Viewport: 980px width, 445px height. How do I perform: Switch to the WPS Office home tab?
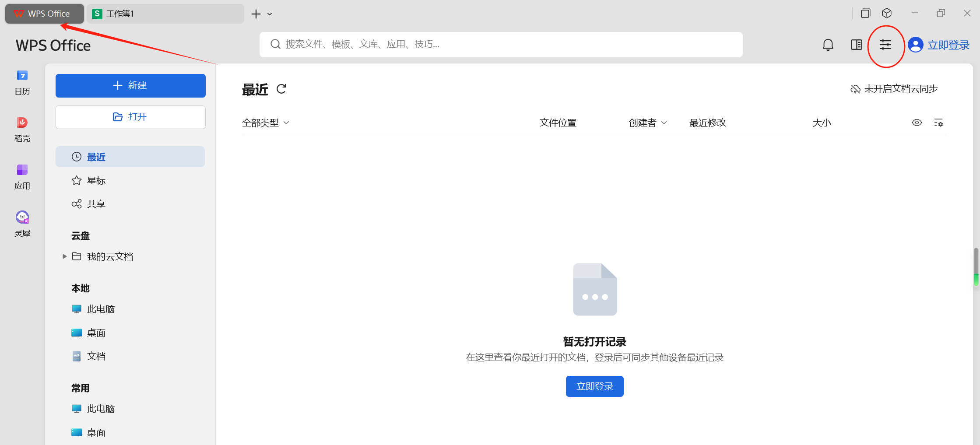(45, 14)
